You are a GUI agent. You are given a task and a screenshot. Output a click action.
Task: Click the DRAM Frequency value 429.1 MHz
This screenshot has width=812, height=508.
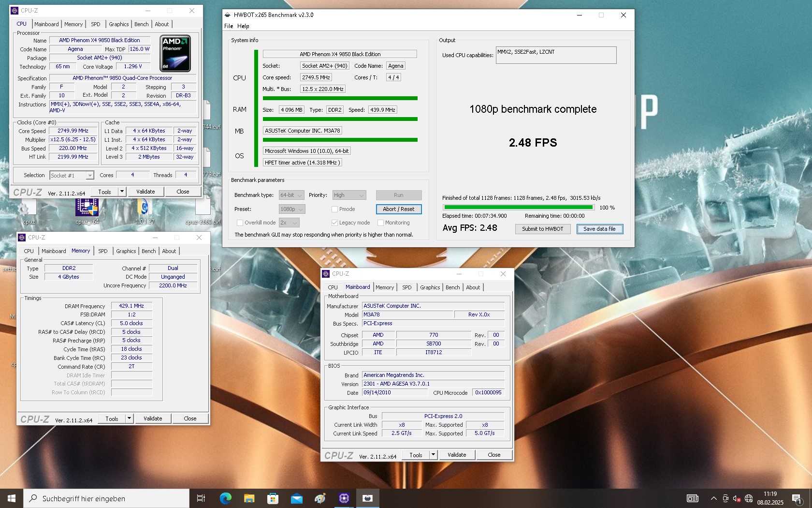131,306
